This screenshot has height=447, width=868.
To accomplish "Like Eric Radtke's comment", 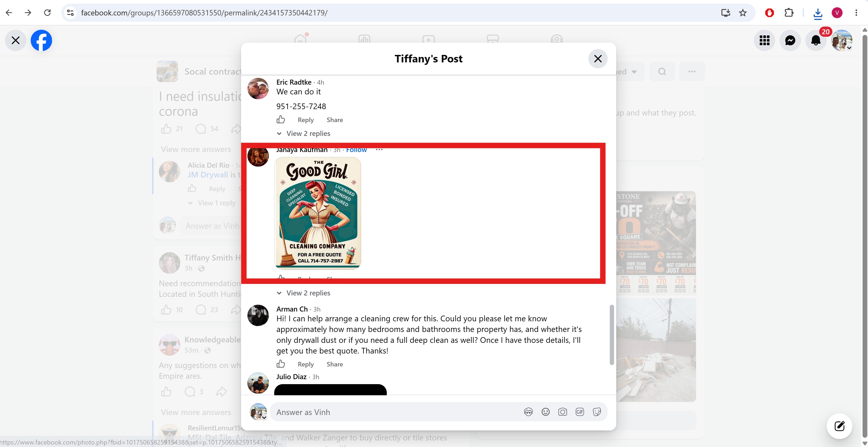I will point(281,120).
